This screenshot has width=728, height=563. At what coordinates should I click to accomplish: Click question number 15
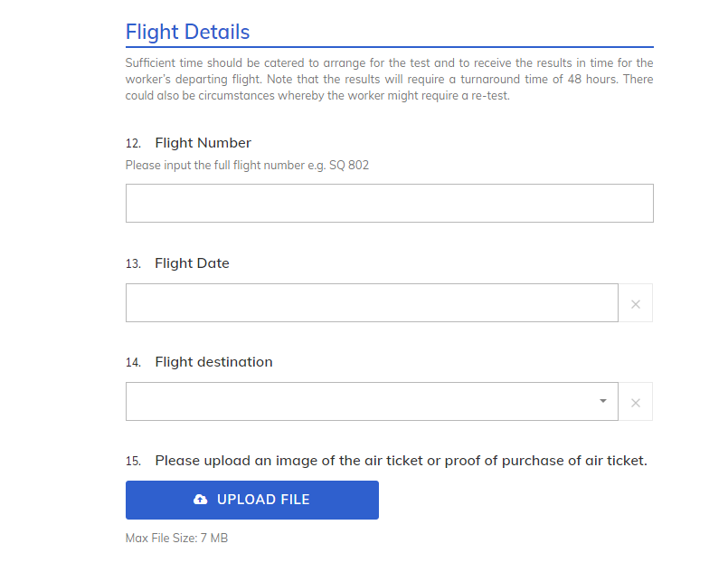click(x=133, y=462)
